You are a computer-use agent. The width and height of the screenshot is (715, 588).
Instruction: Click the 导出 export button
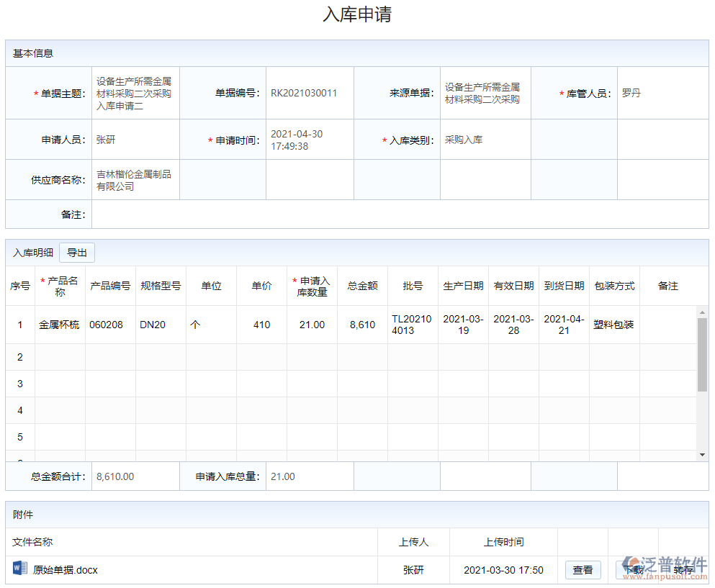pos(77,253)
